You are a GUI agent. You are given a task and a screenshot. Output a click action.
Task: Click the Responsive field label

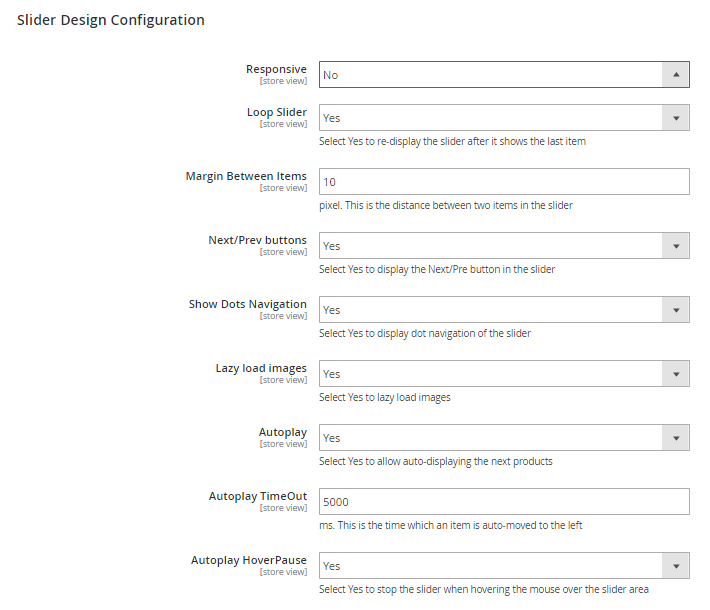point(276,69)
